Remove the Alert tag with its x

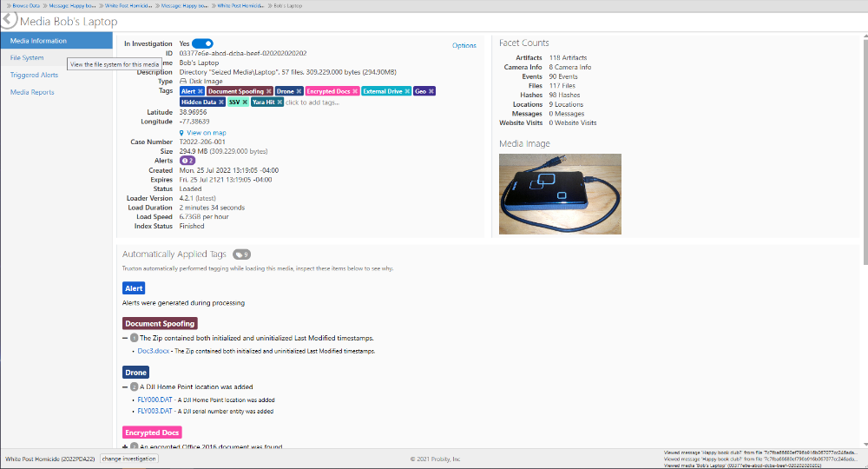[x=201, y=91]
